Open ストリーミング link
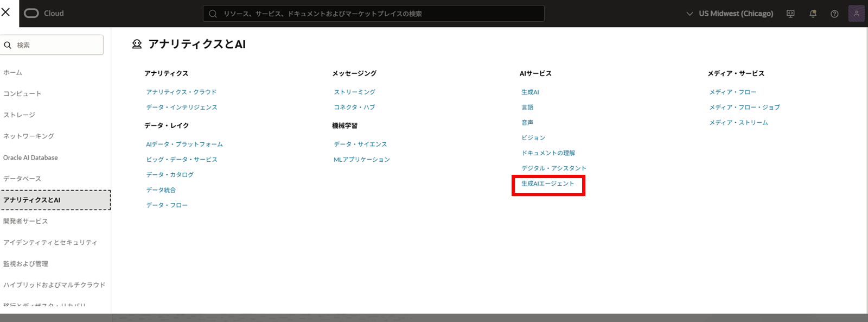The image size is (868, 322). [355, 92]
